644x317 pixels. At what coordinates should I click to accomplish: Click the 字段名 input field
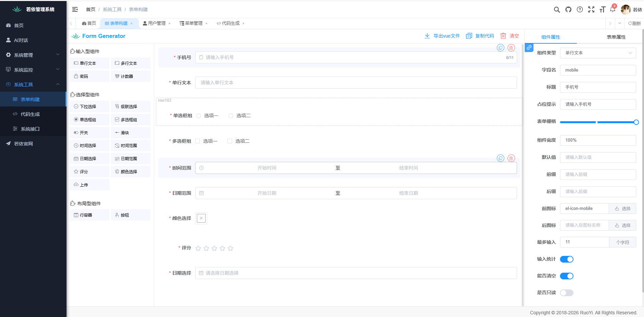coord(598,70)
